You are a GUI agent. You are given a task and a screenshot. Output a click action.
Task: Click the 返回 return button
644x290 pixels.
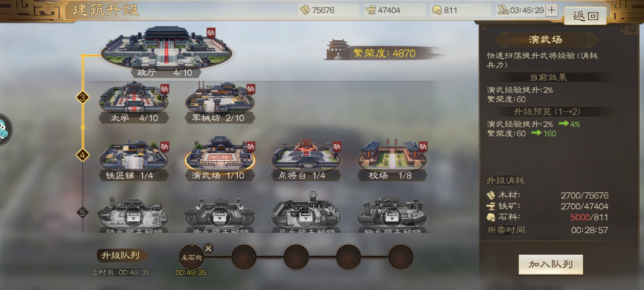pos(586,16)
